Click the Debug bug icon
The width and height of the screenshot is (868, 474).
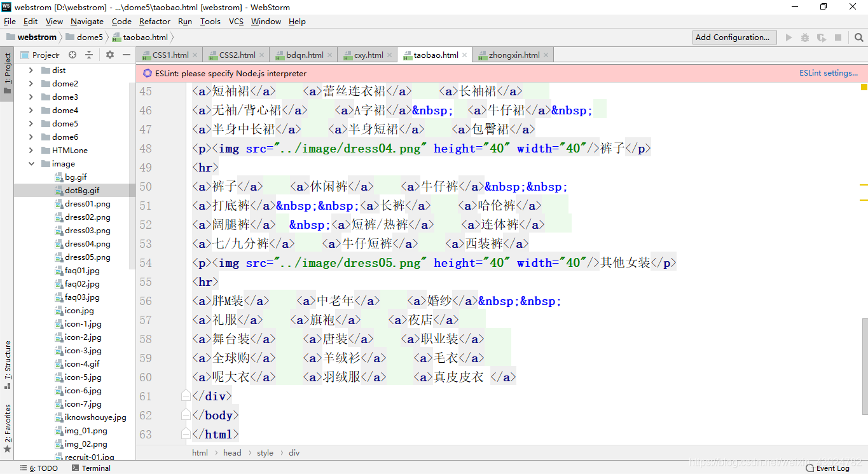pyautogui.click(x=805, y=37)
